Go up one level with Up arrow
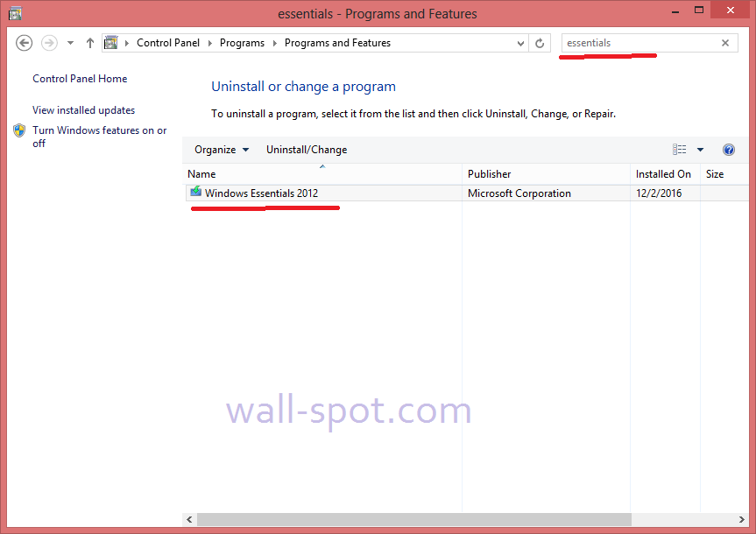Screen dimensions: 756x534 [x=89, y=43]
